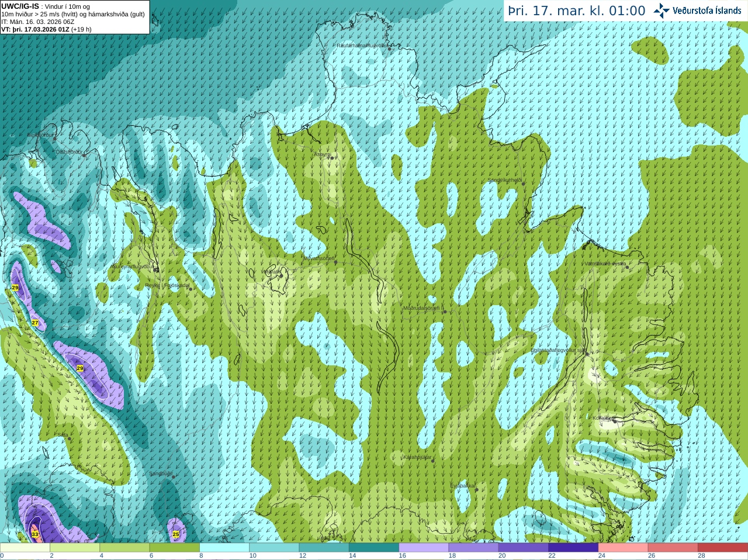This screenshot has height=560, width=748.
Task: Click the 'VT: þri. 17.03.2026 01Z' line
Action: (46, 29)
